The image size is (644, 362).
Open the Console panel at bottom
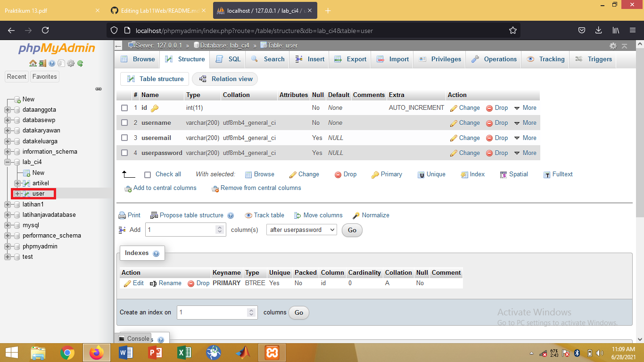tap(137, 338)
